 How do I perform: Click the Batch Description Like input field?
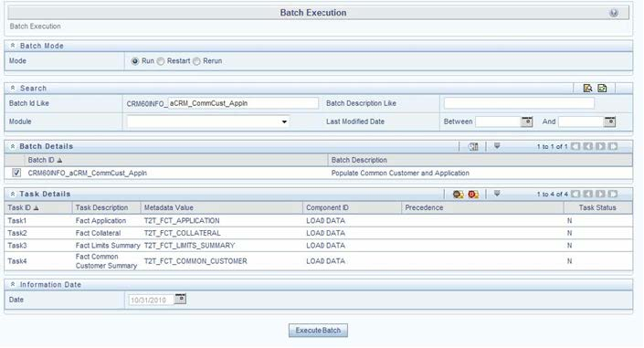[x=519, y=103]
